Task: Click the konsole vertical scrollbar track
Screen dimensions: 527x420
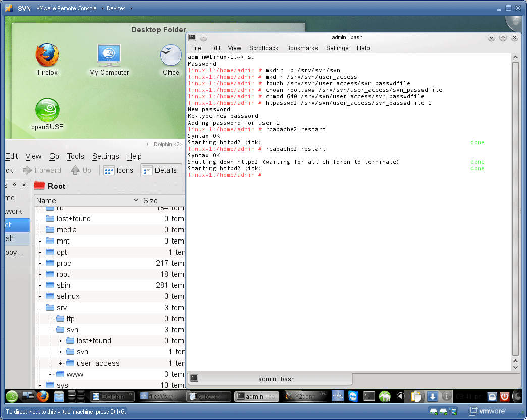Action: [x=515, y=209]
